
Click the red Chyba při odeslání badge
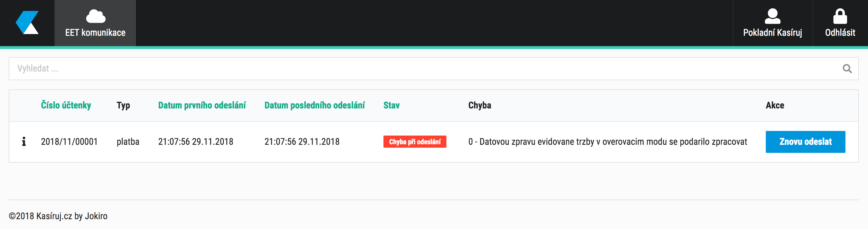415,142
